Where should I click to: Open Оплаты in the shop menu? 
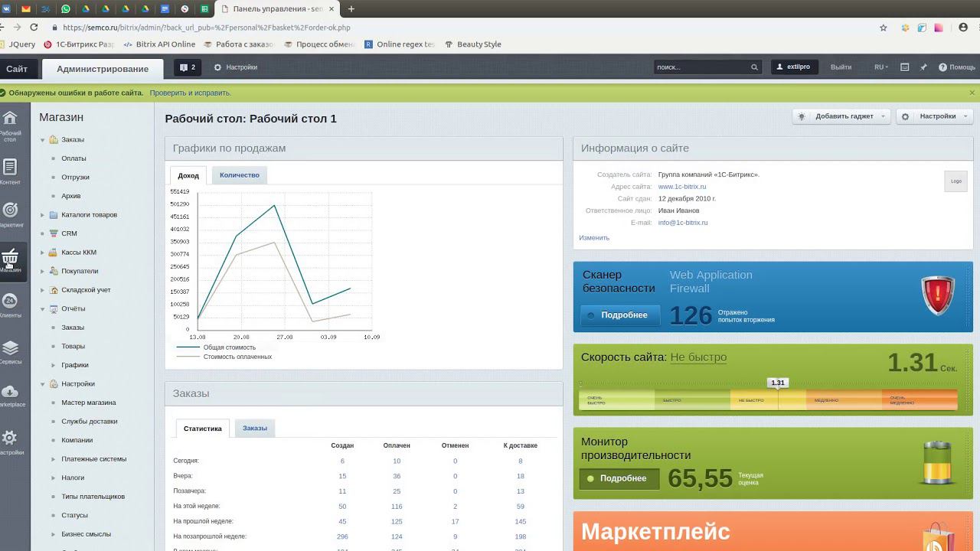click(x=73, y=158)
